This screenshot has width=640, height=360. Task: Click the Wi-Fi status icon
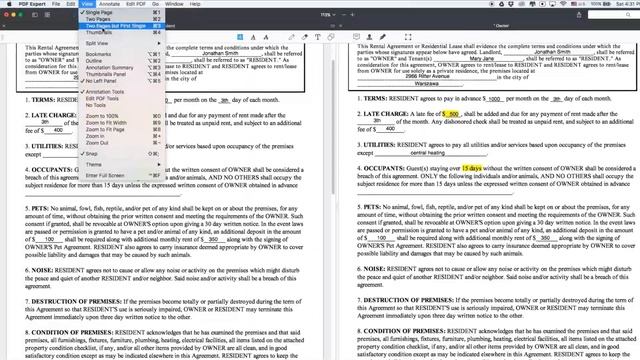point(563,4)
